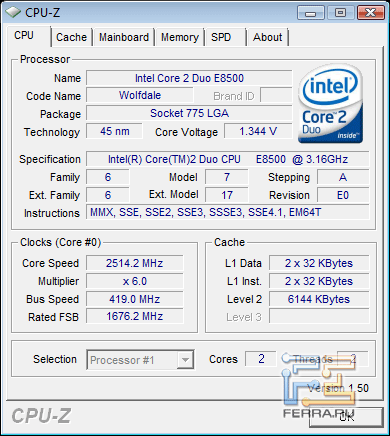
Task: Click the Stepping value A
Action: [x=343, y=177]
